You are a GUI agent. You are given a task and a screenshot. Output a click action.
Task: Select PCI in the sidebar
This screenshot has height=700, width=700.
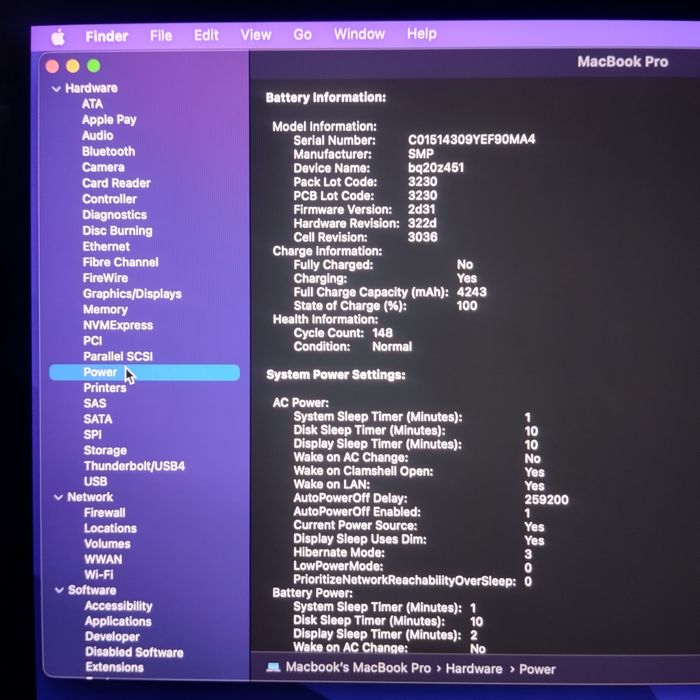(93, 341)
